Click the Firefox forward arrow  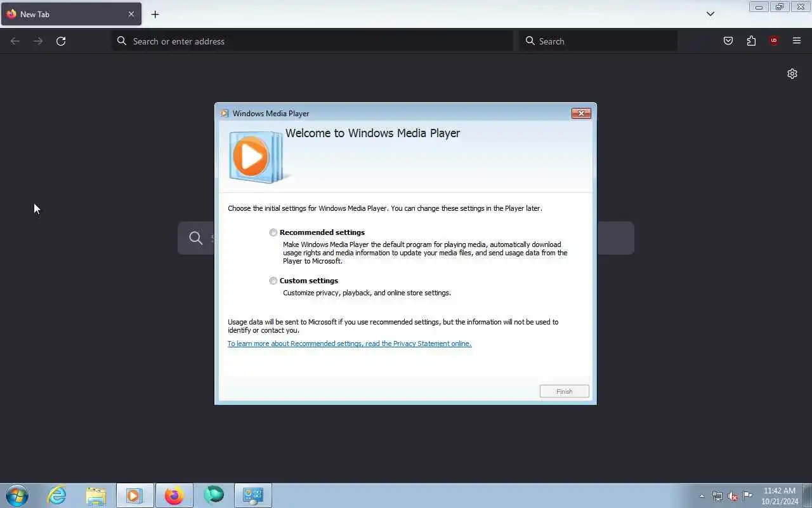point(38,41)
